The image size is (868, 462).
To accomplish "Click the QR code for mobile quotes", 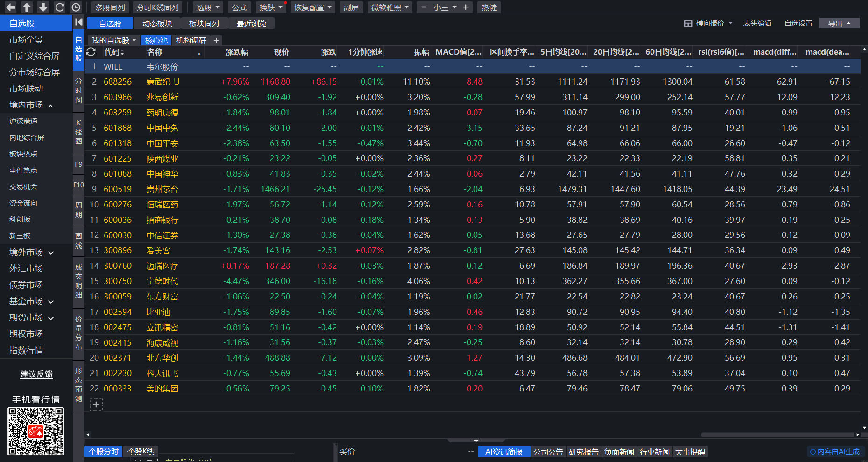I will (x=35, y=431).
